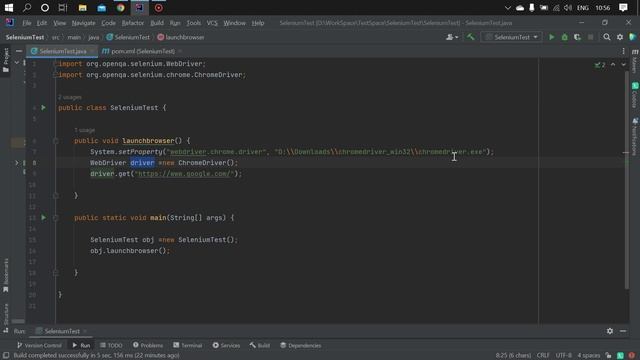Screen dimensions: 640x360
Task: Open the Terminal tool window
Action: tap(187, 345)
